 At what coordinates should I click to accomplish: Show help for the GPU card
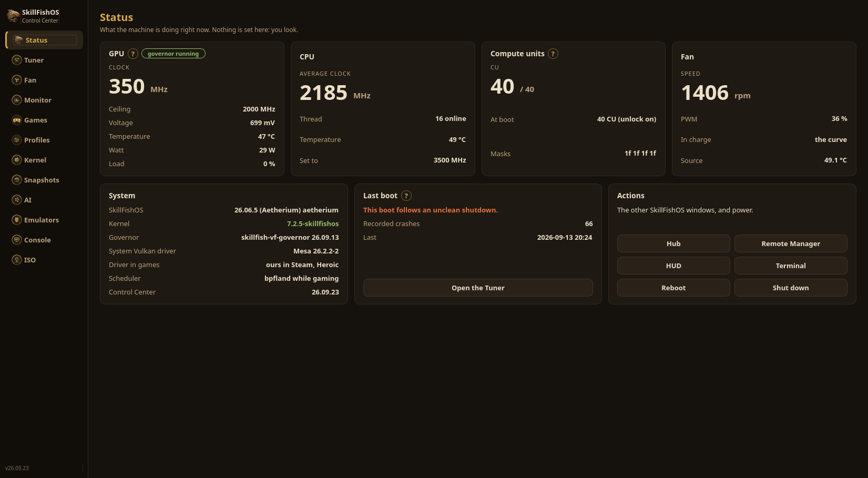coord(133,54)
